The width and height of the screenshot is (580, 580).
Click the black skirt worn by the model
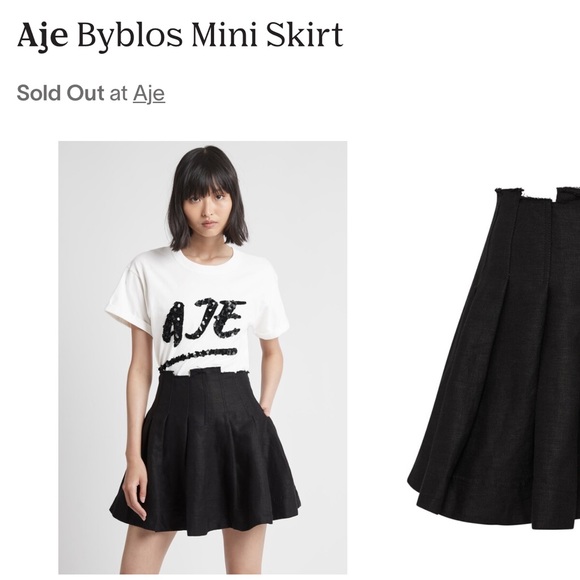coord(206,453)
